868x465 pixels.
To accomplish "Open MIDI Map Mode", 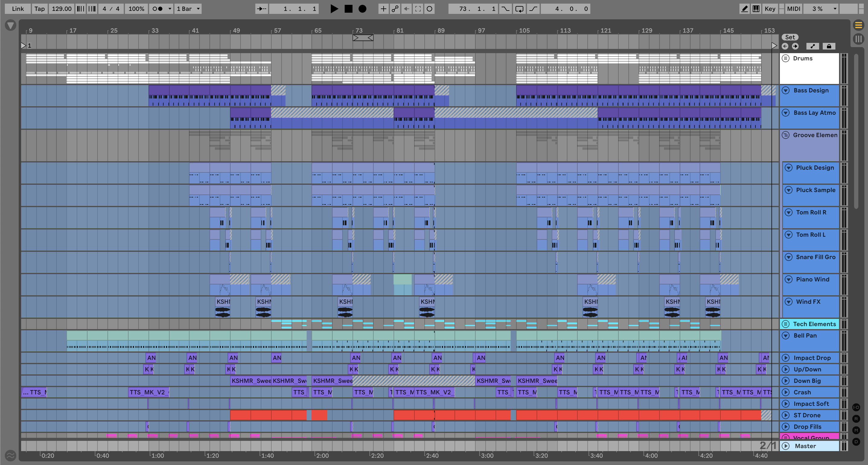I will [793, 9].
